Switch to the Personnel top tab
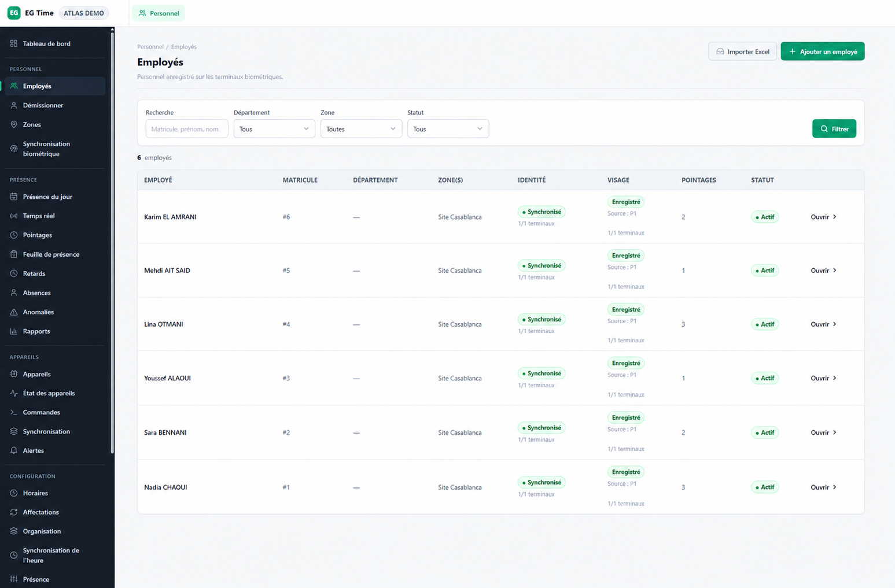 click(159, 13)
